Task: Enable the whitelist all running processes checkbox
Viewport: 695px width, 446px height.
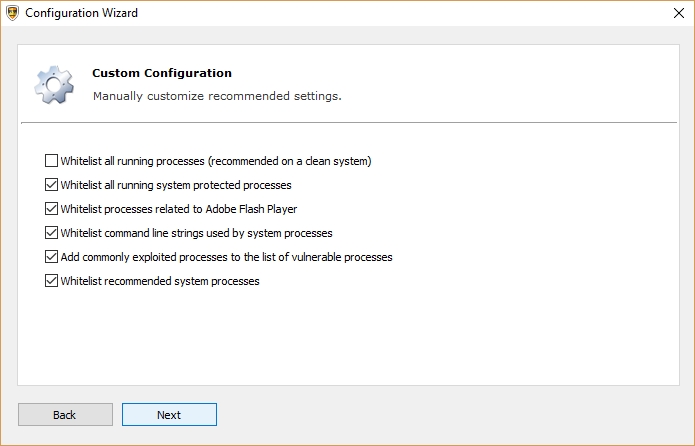Action: coord(52,160)
